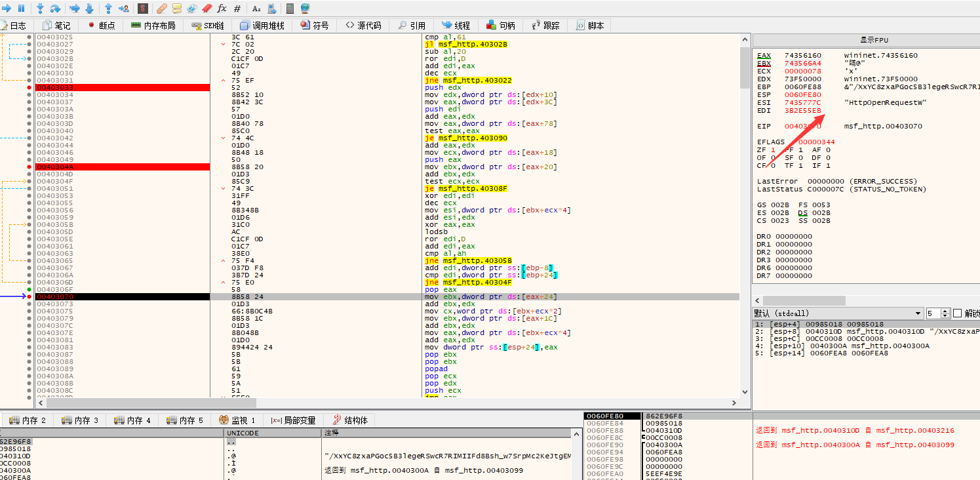Click the argument count field showing 5
The width and height of the screenshot is (980, 480).
(934, 313)
